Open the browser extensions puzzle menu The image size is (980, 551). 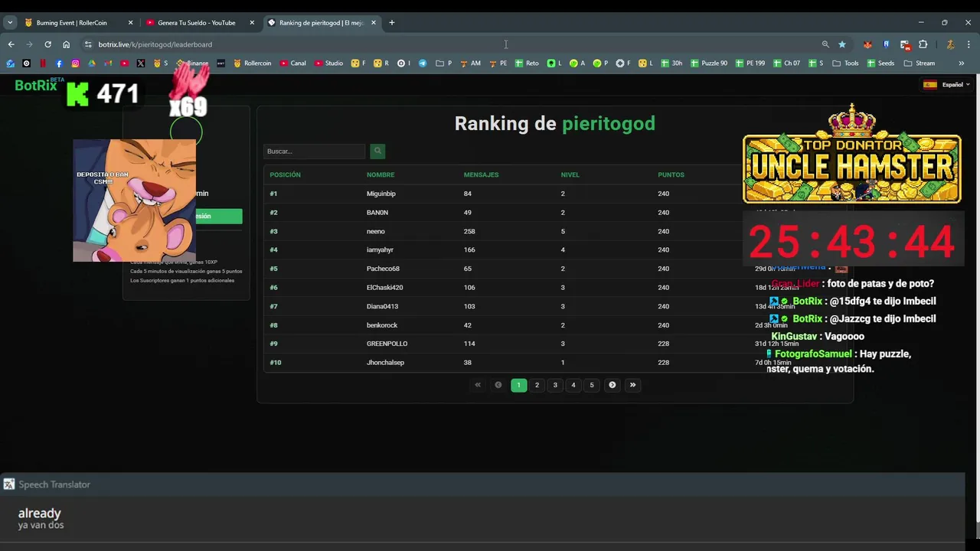point(923,44)
